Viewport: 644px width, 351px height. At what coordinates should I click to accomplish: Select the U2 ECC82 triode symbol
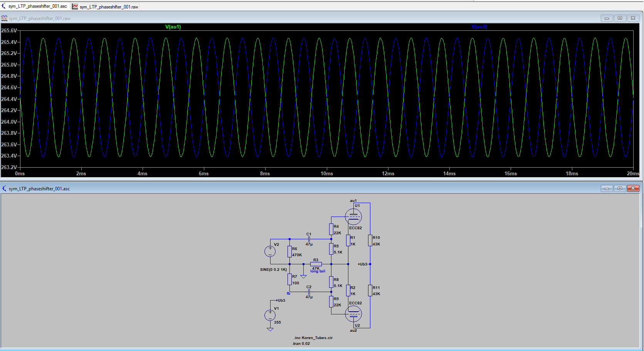click(x=353, y=314)
